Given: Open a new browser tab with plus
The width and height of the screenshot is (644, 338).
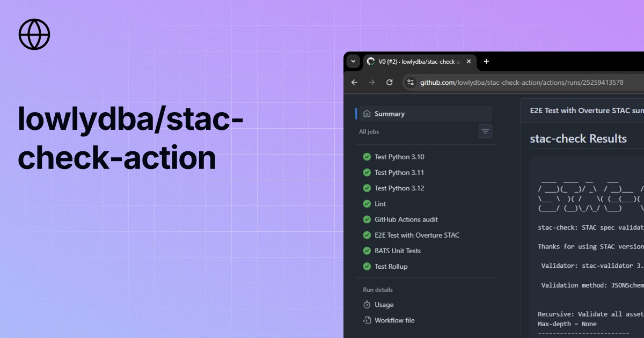Looking at the screenshot, I should point(486,62).
